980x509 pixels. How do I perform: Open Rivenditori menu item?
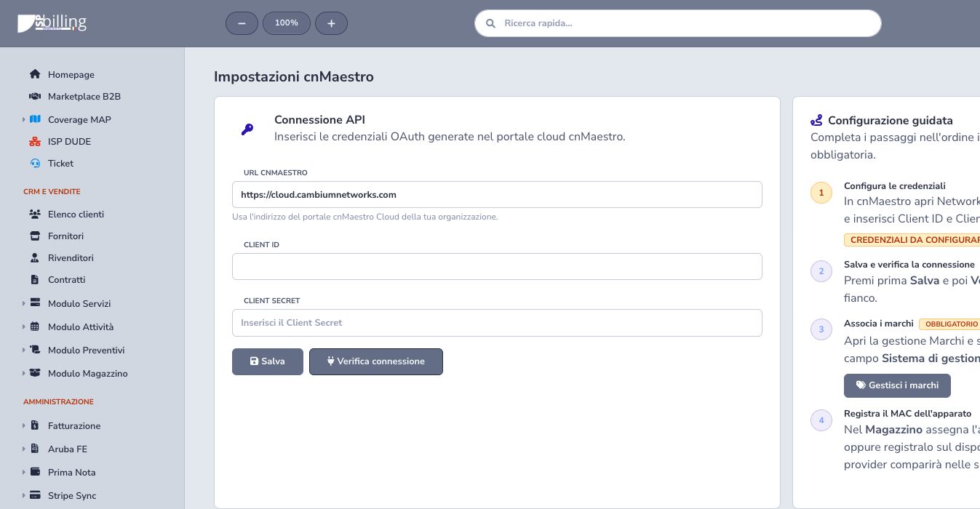71,258
